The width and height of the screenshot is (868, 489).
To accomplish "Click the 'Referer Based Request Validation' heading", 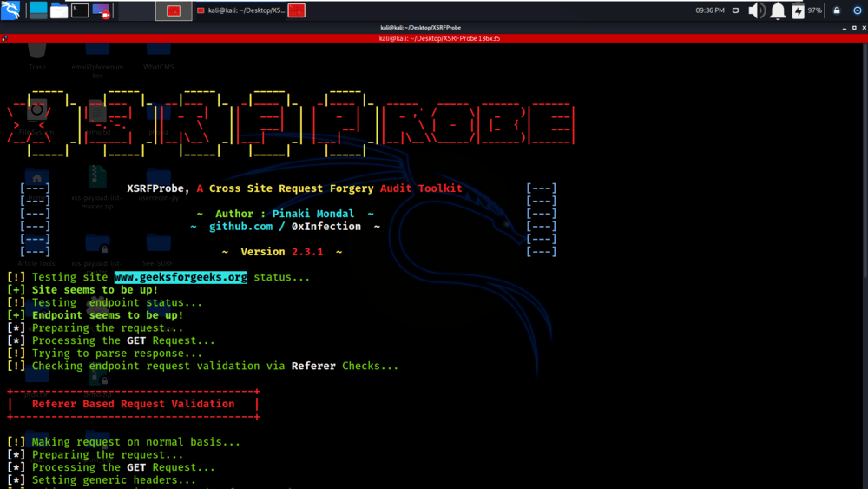I will (x=134, y=404).
